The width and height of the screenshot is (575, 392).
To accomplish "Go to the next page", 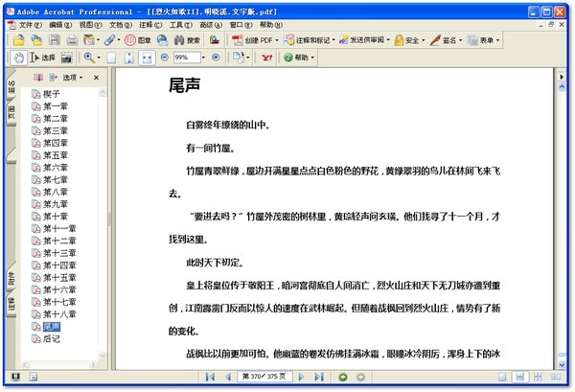I will point(302,377).
